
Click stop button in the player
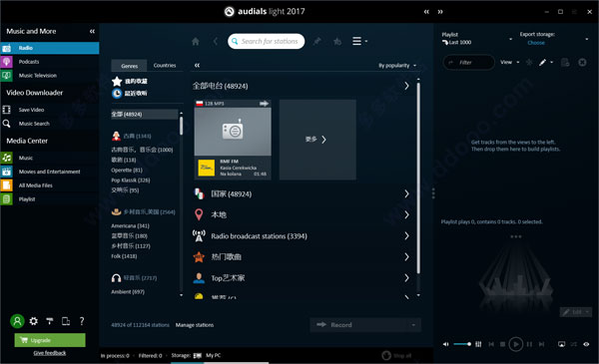pos(503,344)
